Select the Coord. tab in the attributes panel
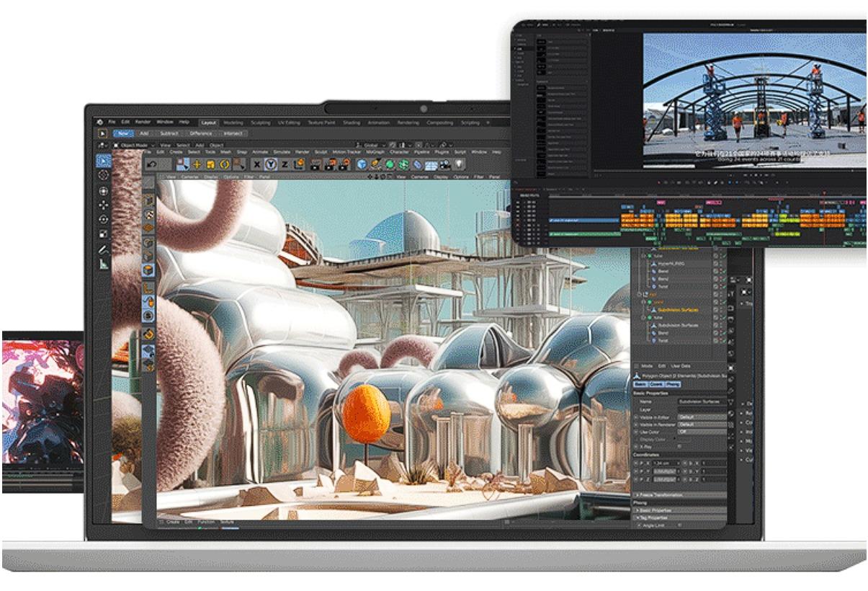Viewport: 868px width, 591px height. (658, 385)
